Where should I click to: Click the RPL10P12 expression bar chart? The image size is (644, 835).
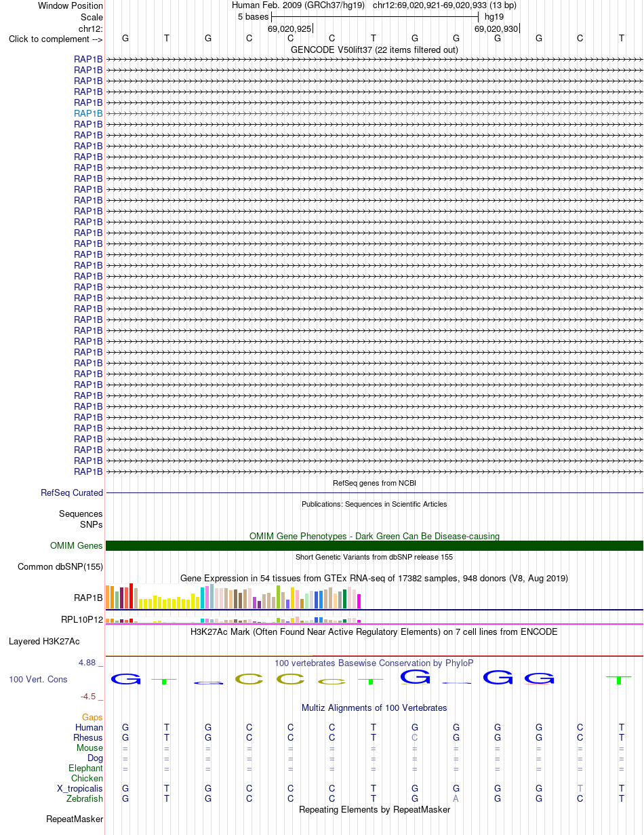[x=234, y=619]
